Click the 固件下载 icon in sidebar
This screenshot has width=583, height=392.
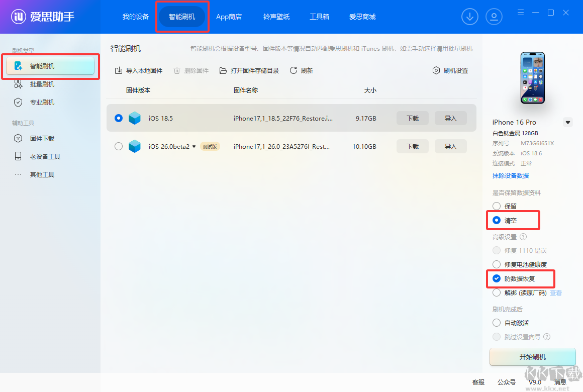(x=18, y=138)
